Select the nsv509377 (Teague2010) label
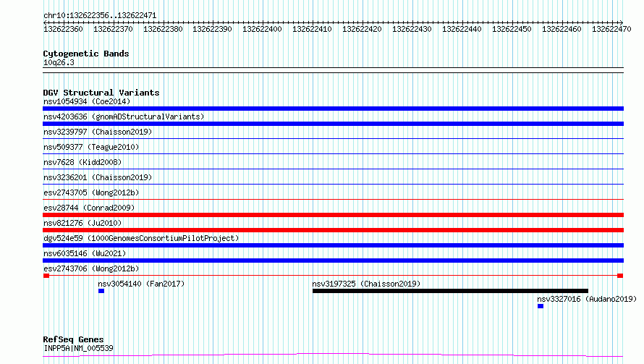Viewport: 644px width, 364px height. 91,147
